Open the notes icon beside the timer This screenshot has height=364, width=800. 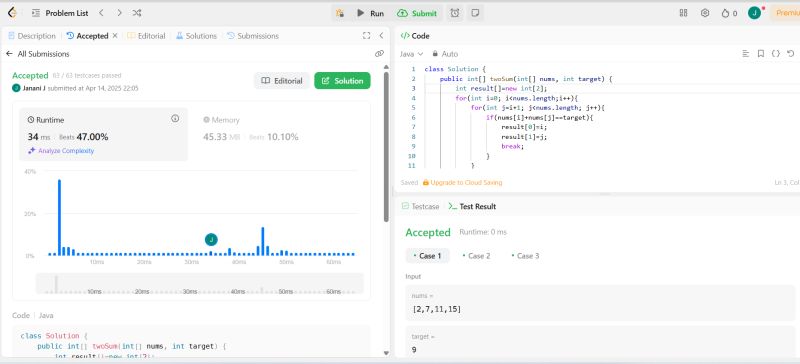coord(475,13)
